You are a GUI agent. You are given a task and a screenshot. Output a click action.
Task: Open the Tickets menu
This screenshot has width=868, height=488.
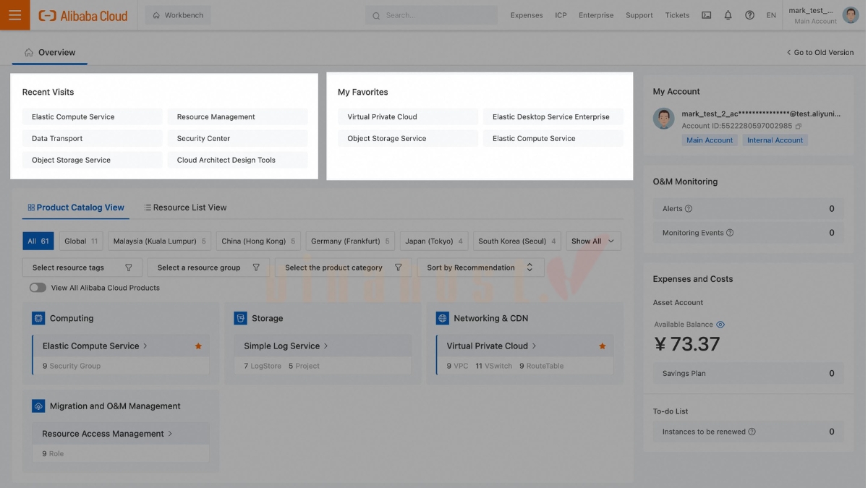677,15
